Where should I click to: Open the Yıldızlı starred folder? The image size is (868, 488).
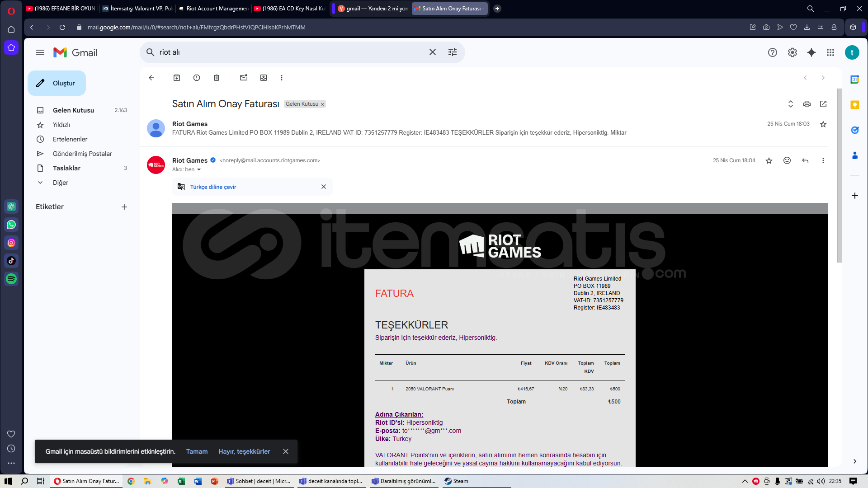click(61, 125)
